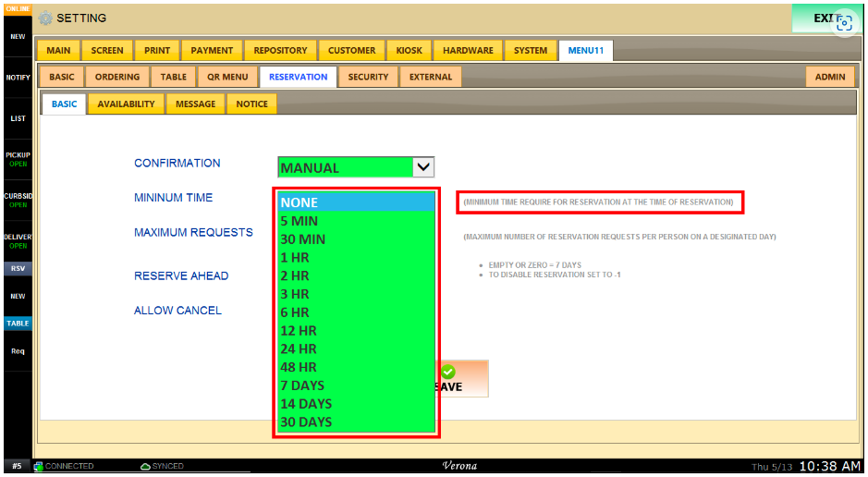Image resolution: width=868 pixels, height=477 pixels.
Task: Click the ADMIN button
Action: pyautogui.click(x=829, y=78)
